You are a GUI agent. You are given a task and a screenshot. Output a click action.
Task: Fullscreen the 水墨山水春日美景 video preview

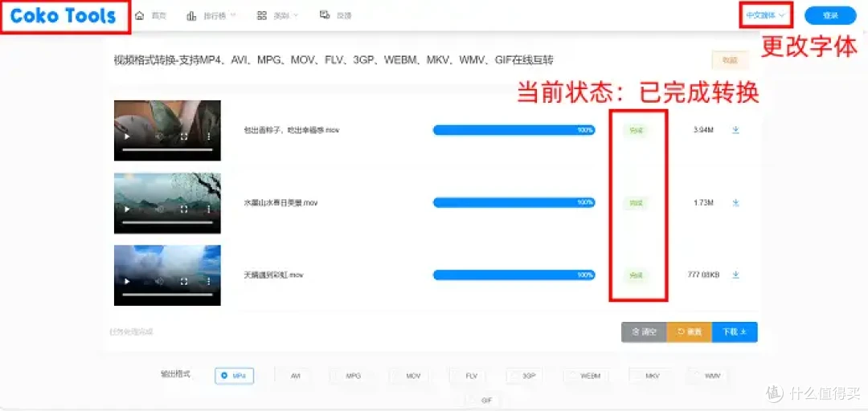pos(184,209)
